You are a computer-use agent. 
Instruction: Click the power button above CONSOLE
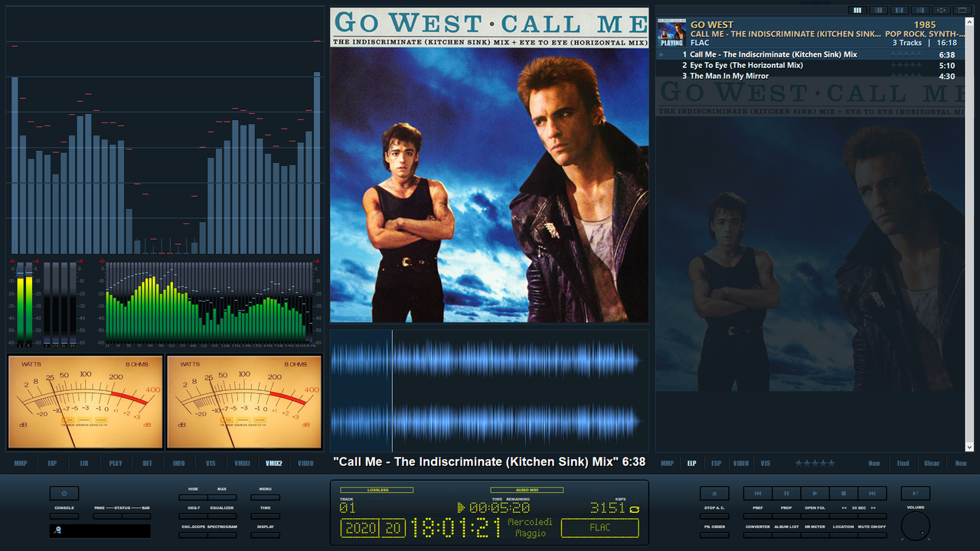click(64, 494)
